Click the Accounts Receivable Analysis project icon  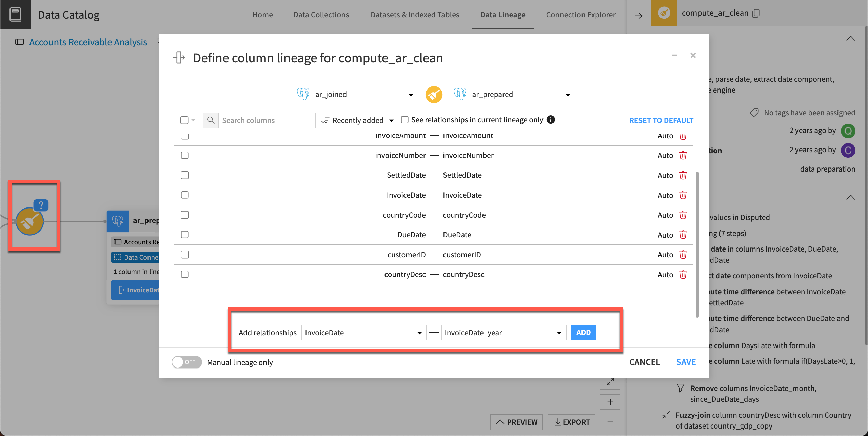20,42
